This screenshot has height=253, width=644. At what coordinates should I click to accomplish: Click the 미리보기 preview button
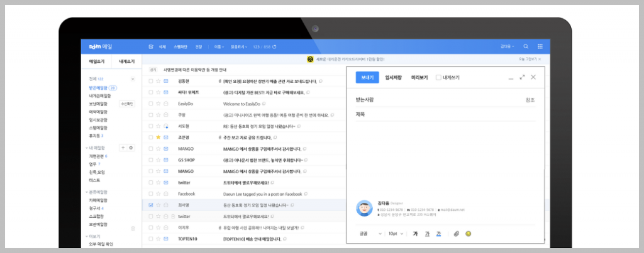click(x=419, y=77)
